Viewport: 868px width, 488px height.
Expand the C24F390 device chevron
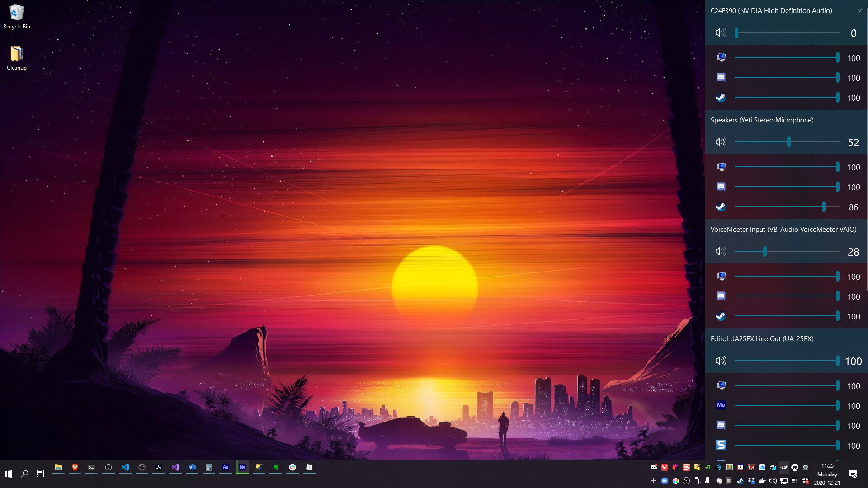coord(859,10)
